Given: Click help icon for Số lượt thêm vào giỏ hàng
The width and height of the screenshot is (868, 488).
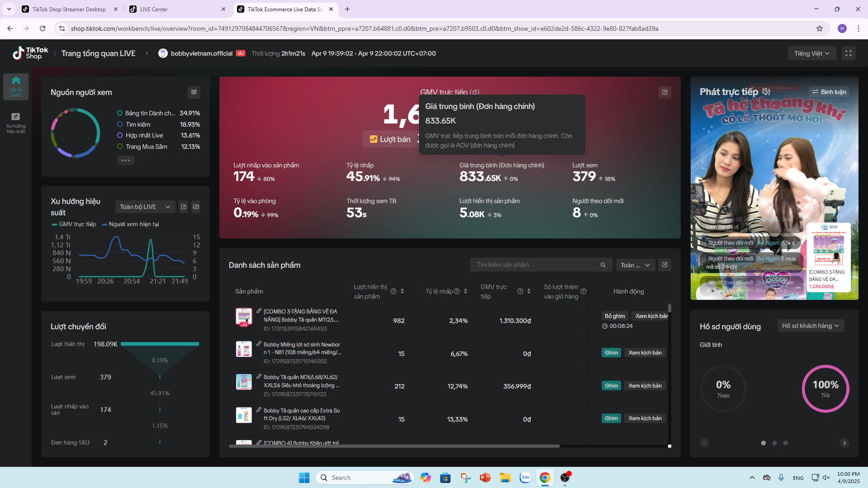Looking at the screenshot, I should coord(583,292).
